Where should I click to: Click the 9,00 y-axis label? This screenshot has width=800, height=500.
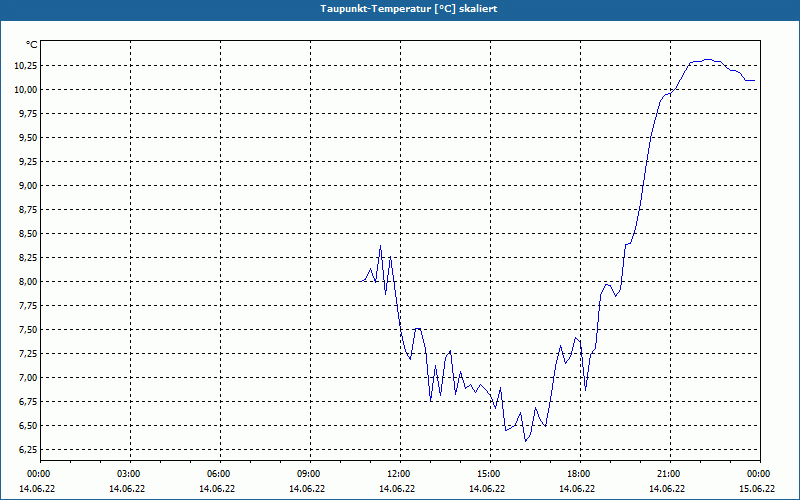(28, 186)
